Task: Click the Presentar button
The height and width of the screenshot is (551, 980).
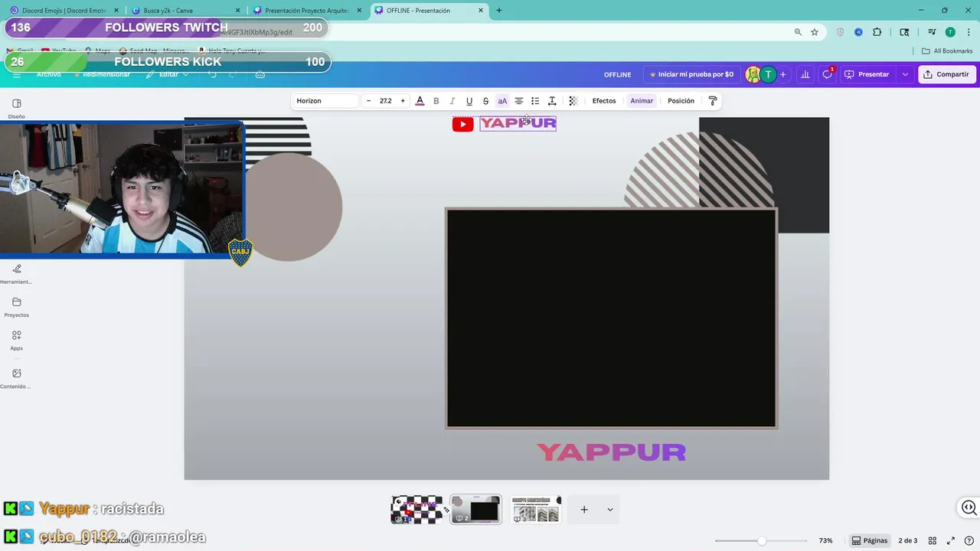Action: click(867, 74)
